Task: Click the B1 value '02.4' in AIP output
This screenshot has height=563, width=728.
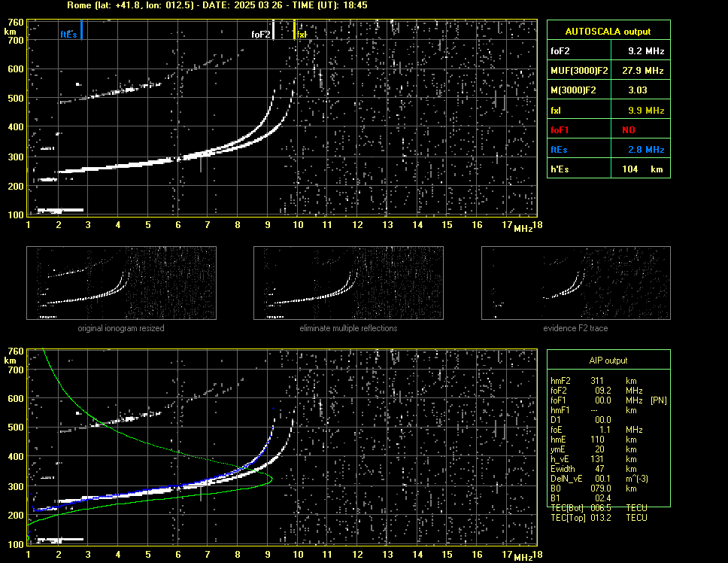Action: pyautogui.click(x=602, y=498)
